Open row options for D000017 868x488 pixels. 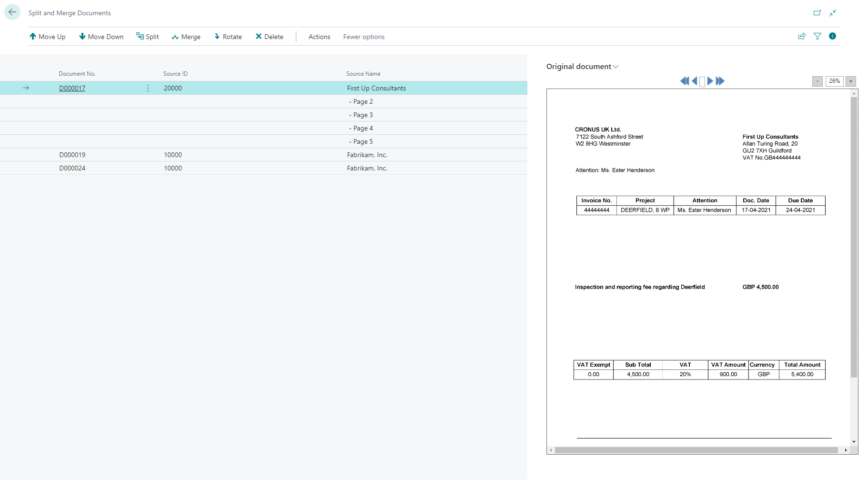(148, 88)
